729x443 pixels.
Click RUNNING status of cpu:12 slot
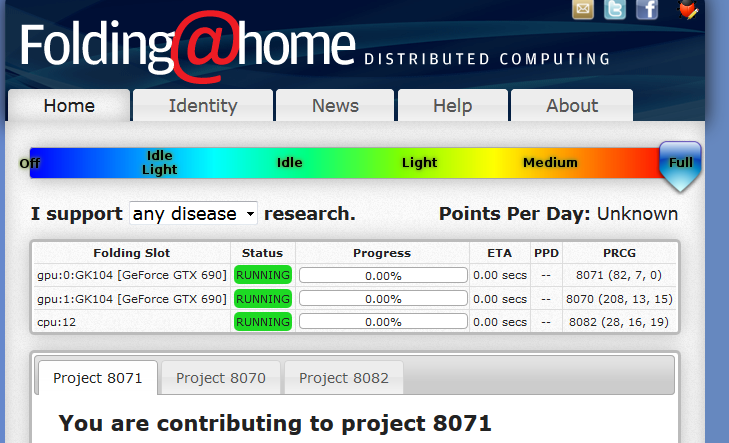point(263,322)
